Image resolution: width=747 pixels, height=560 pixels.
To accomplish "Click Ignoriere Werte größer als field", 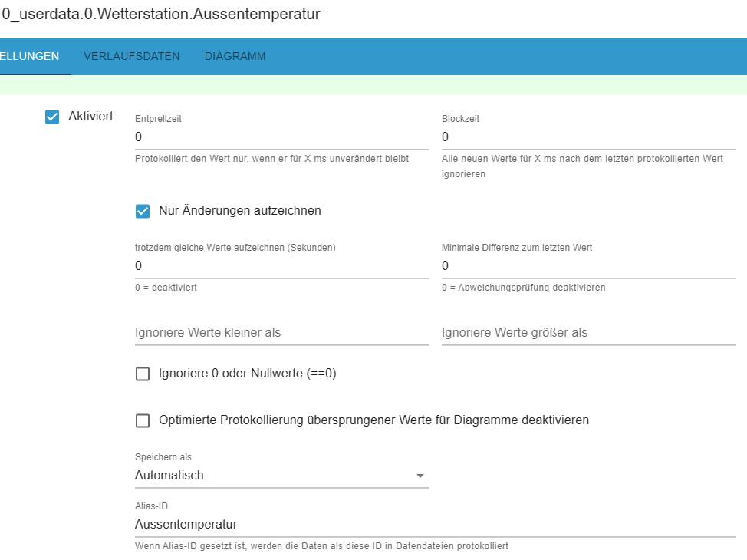I will tap(589, 333).
